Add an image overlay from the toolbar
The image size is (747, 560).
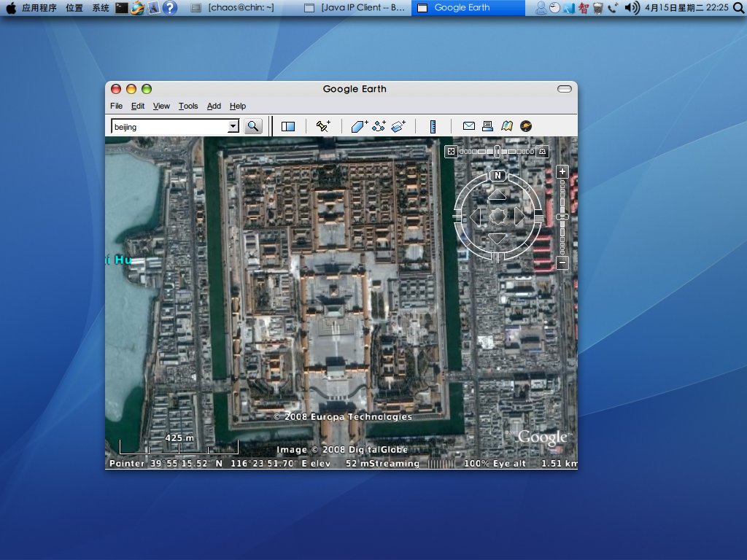398,126
